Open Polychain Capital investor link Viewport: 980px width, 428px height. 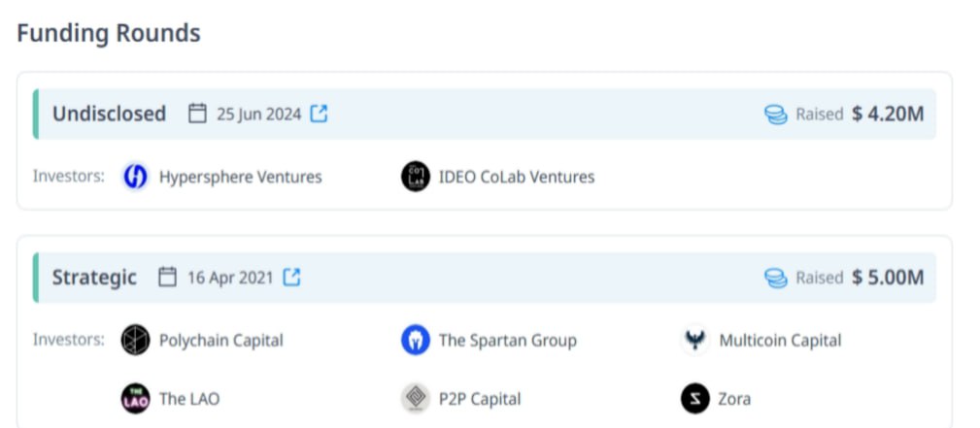pos(221,341)
